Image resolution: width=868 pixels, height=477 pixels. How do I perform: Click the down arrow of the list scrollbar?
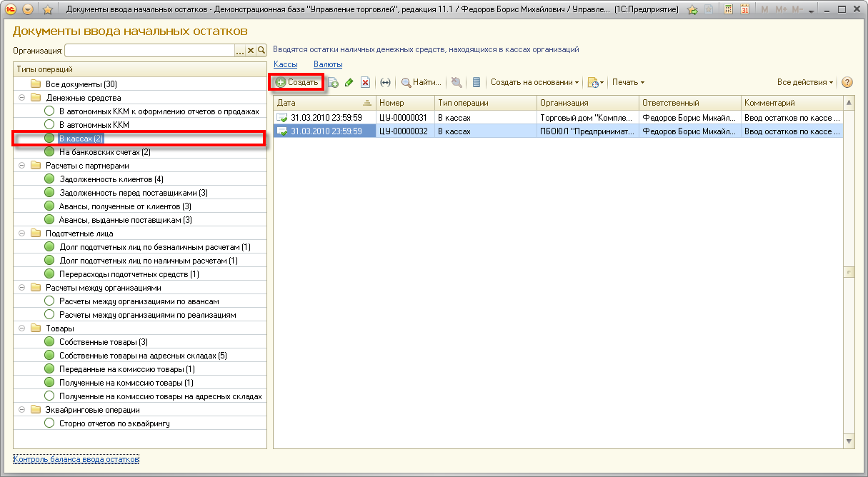click(x=849, y=443)
